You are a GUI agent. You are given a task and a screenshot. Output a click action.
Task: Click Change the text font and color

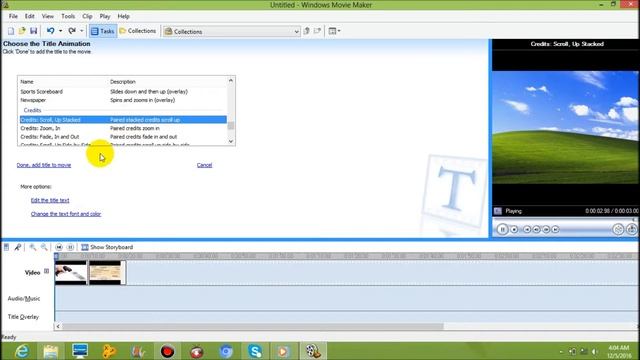tap(66, 214)
